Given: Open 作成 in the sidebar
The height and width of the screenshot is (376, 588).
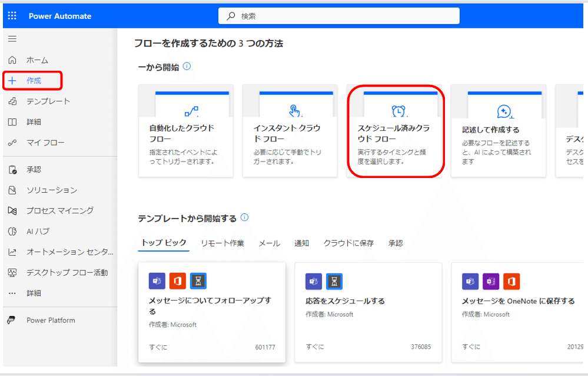Looking at the screenshot, I should click(x=32, y=80).
